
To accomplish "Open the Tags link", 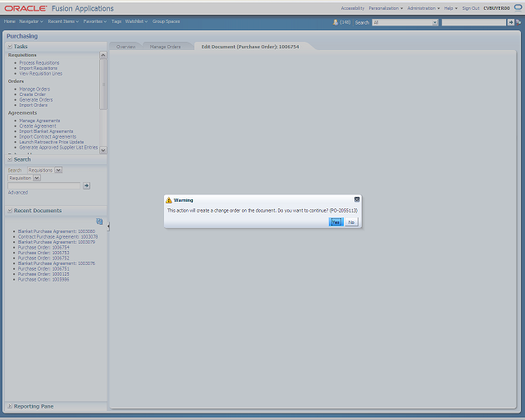I will pos(116,21).
